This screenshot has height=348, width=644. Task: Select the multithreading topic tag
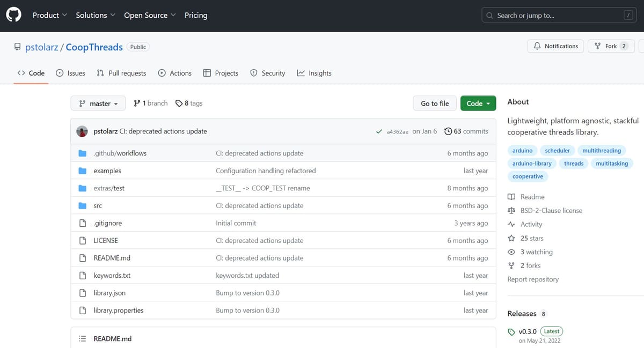pyautogui.click(x=602, y=151)
